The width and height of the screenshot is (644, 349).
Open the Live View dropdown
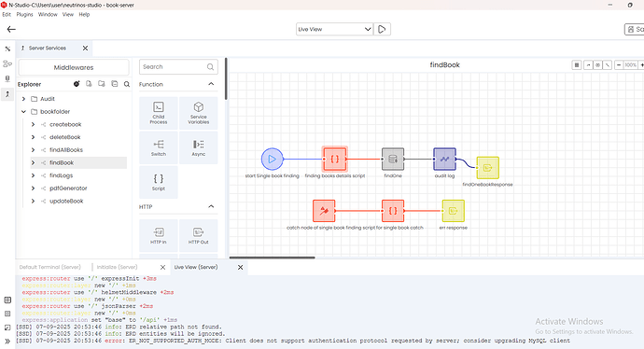pyautogui.click(x=334, y=29)
